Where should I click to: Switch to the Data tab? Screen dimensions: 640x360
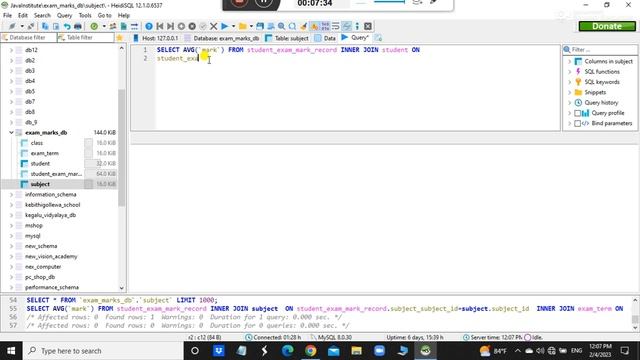click(325, 38)
